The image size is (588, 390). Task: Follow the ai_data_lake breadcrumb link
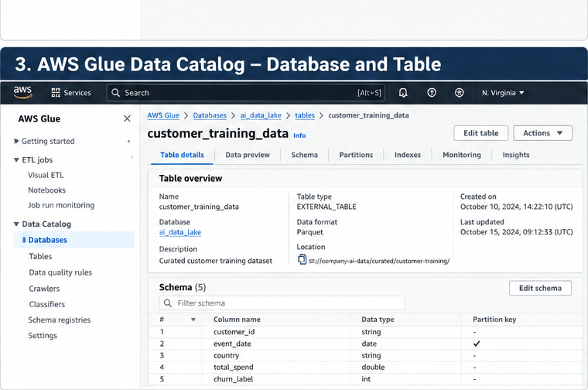click(261, 115)
